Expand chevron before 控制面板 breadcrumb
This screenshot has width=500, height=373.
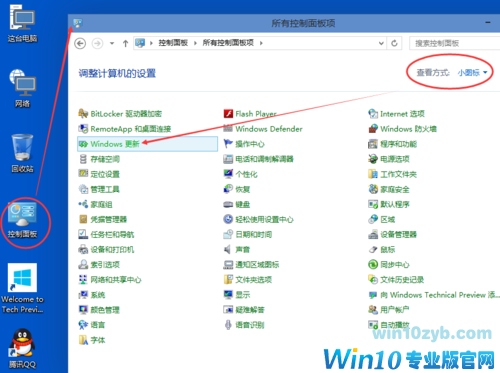tap(151, 43)
